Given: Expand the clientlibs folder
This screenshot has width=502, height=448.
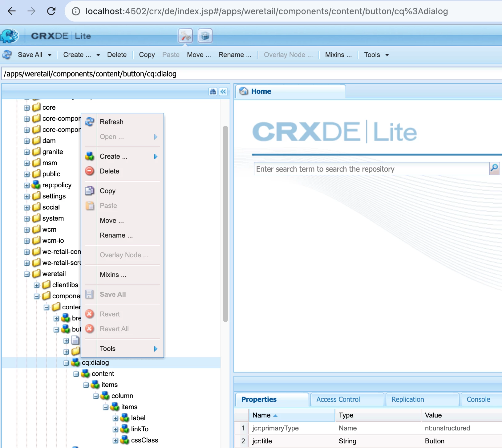Looking at the screenshot, I should [37, 285].
